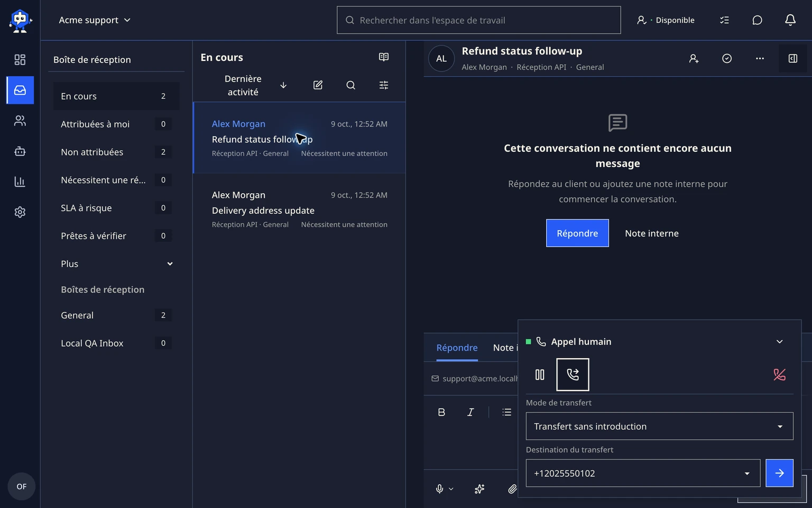Screen dimensions: 812x508
Task: Open Destination du transfert dropdown
Action: pos(643,473)
